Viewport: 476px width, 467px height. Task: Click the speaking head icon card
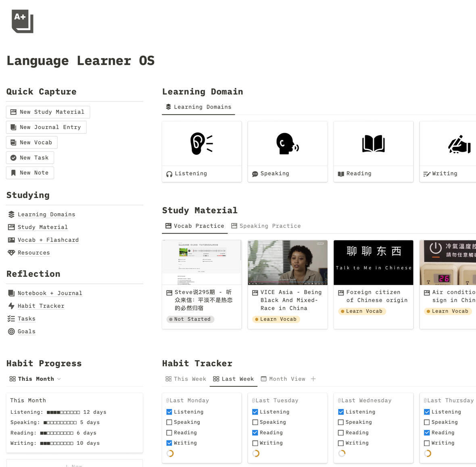287,144
